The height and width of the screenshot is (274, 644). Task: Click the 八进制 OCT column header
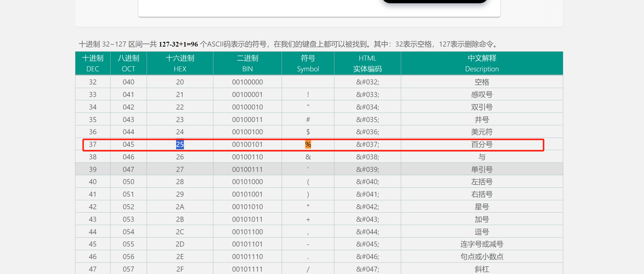tap(128, 63)
